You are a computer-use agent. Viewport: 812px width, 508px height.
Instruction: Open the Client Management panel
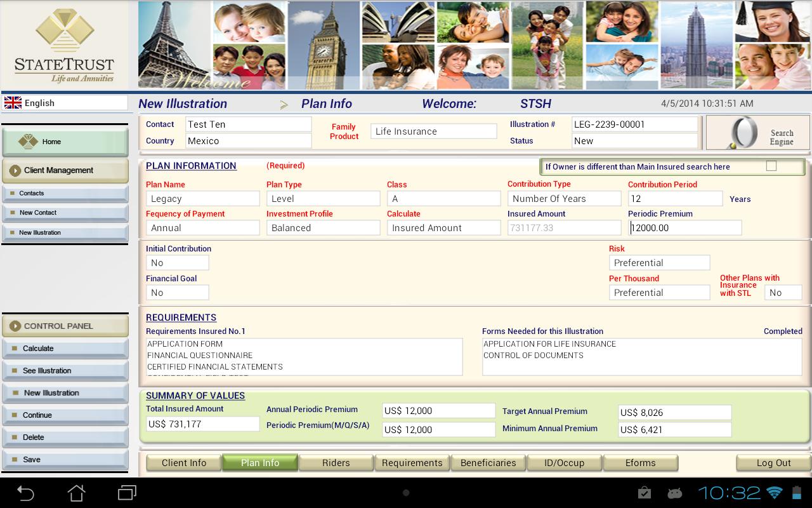click(x=65, y=171)
